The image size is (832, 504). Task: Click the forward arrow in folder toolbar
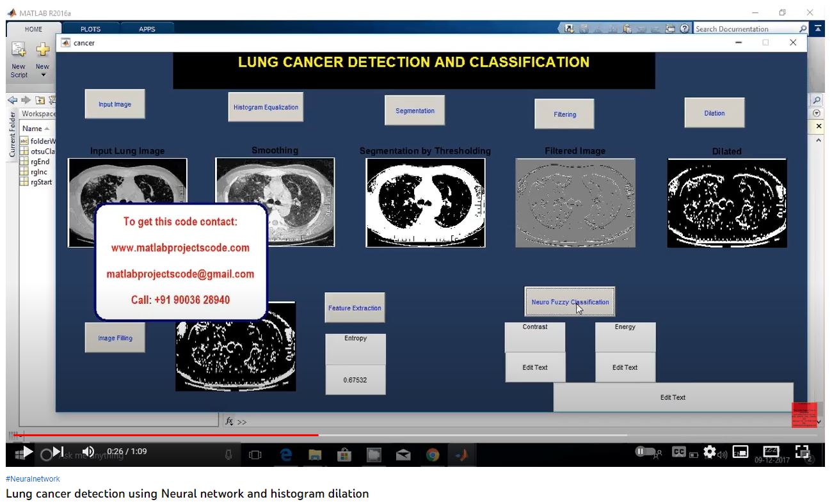click(26, 100)
